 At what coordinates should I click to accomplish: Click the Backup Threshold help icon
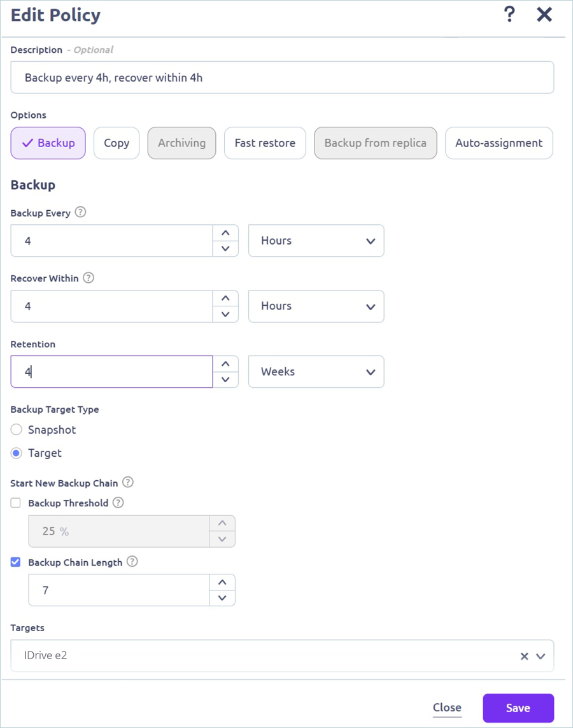[x=118, y=503]
